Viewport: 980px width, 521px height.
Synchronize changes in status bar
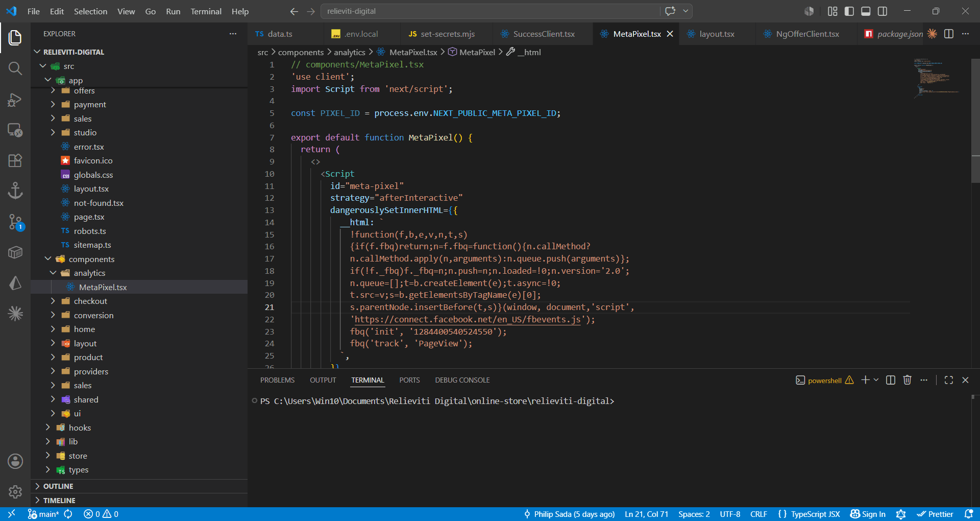(68, 514)
